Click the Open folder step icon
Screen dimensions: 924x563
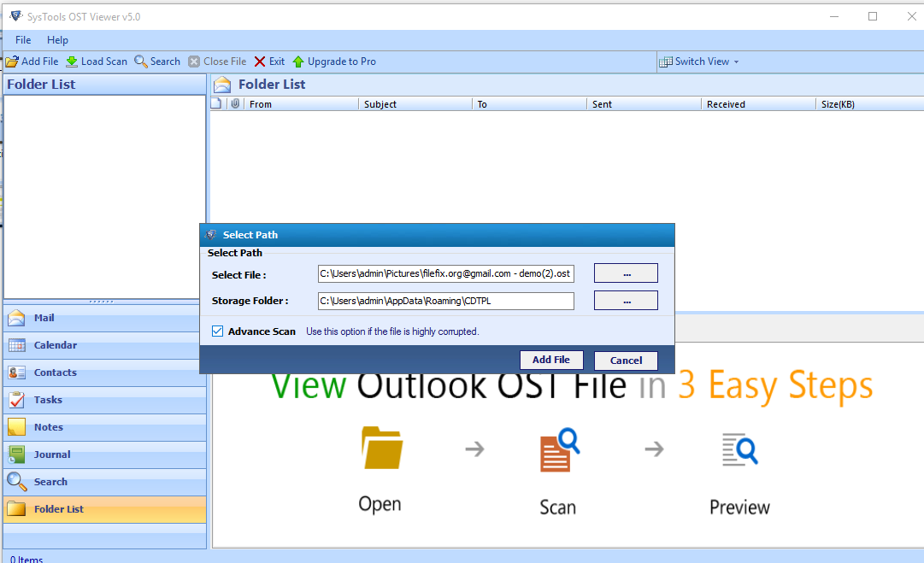click(382, 448)
